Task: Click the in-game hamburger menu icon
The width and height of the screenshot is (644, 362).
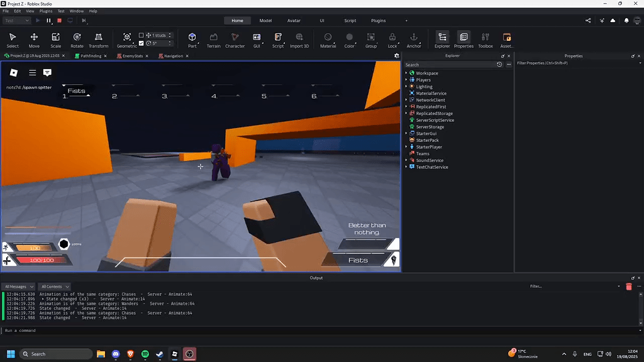Action: [x=33, y=73]
